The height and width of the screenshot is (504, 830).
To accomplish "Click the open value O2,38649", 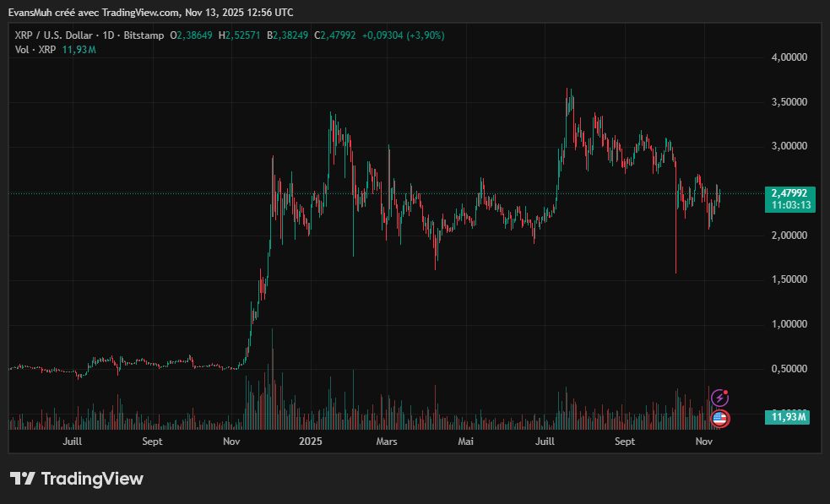I will (x=191, y=35).
